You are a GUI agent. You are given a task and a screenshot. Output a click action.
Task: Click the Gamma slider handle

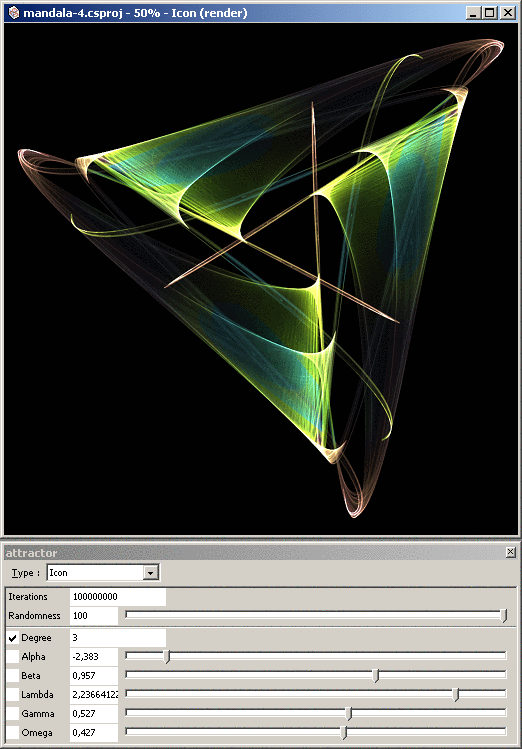[349, 714]
